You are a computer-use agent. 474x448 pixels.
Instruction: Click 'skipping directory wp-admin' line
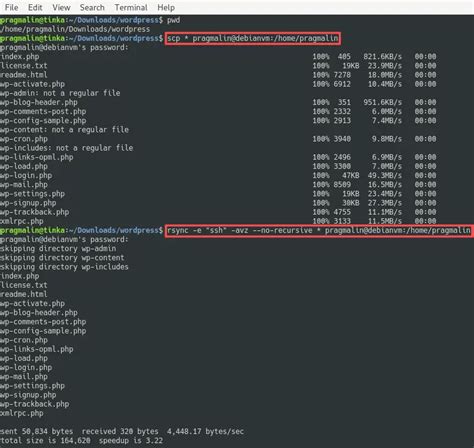58,249
